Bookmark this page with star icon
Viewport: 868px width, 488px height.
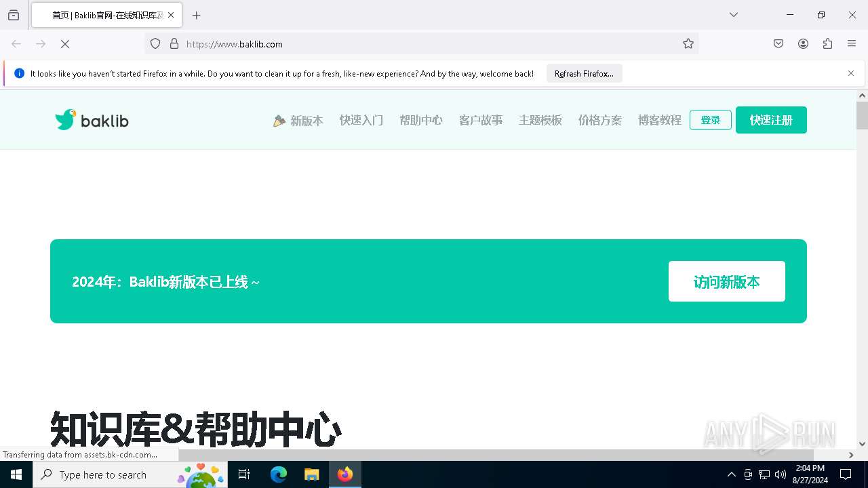688,44
